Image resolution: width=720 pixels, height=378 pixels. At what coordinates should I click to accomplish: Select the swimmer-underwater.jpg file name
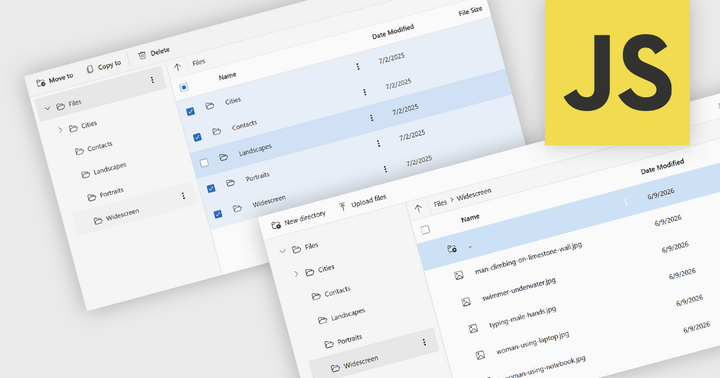[519, 289]
